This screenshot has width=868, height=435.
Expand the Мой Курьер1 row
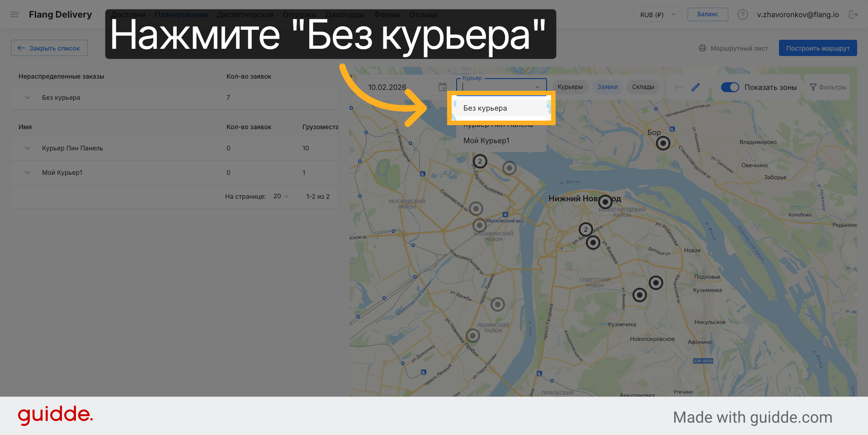(x=27, y=173)
